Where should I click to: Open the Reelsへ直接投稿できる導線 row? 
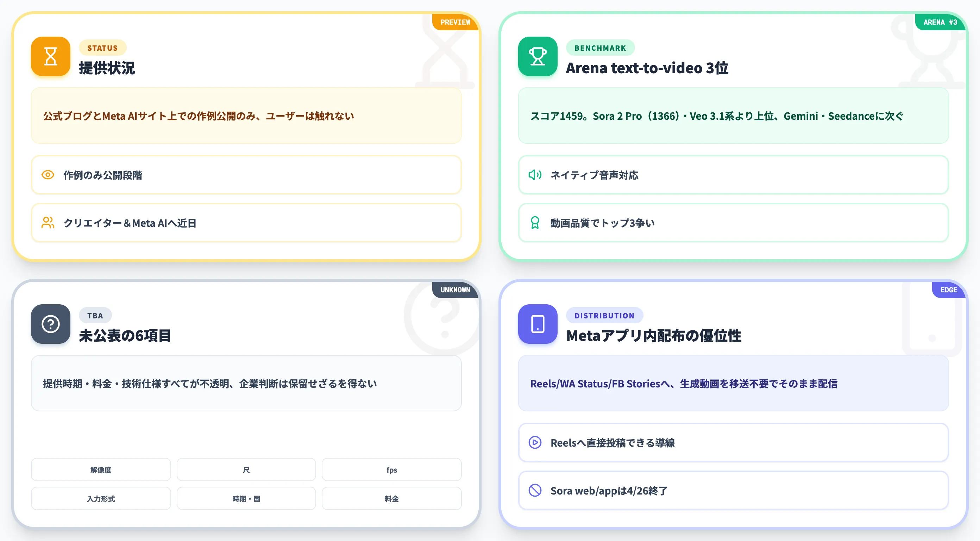pos(733,442)
